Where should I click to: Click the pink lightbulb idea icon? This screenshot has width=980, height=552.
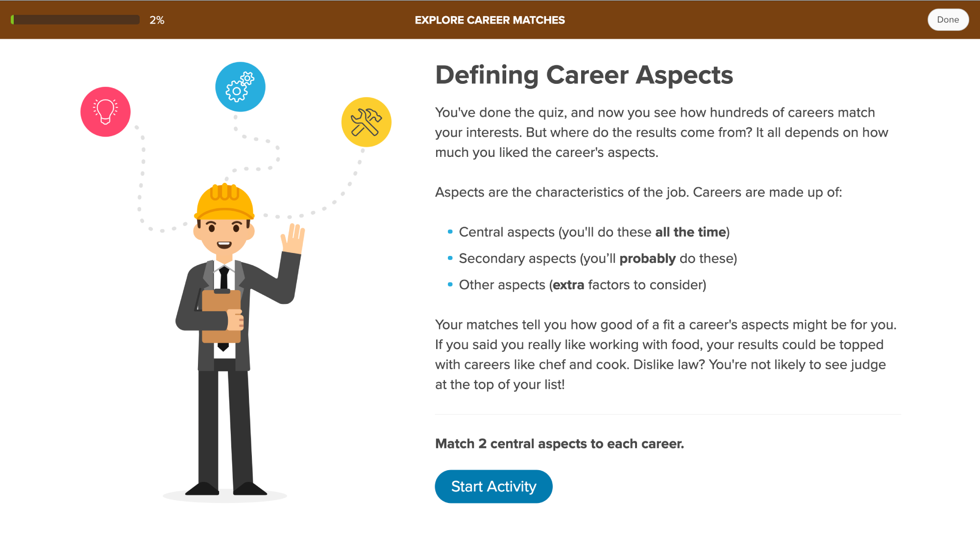point(105,112)
